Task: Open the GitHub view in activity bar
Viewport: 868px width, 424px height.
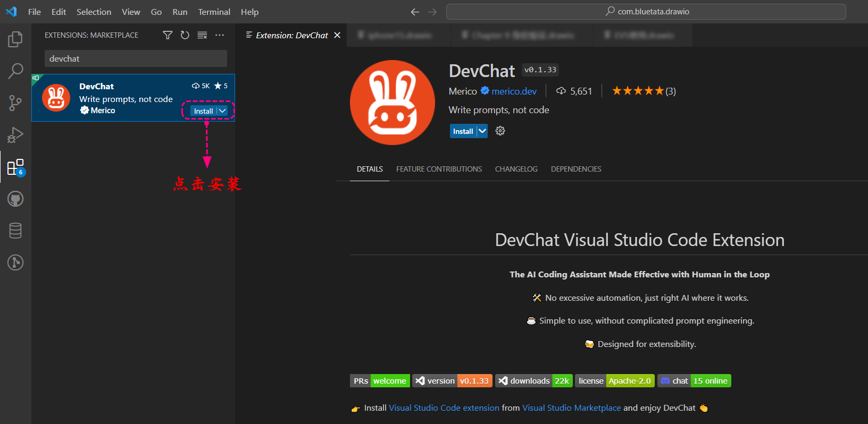Action: point(15,199)
